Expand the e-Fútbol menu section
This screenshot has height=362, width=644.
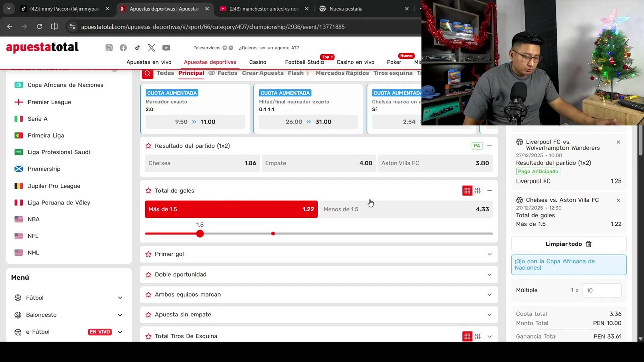tap(120, 332)
